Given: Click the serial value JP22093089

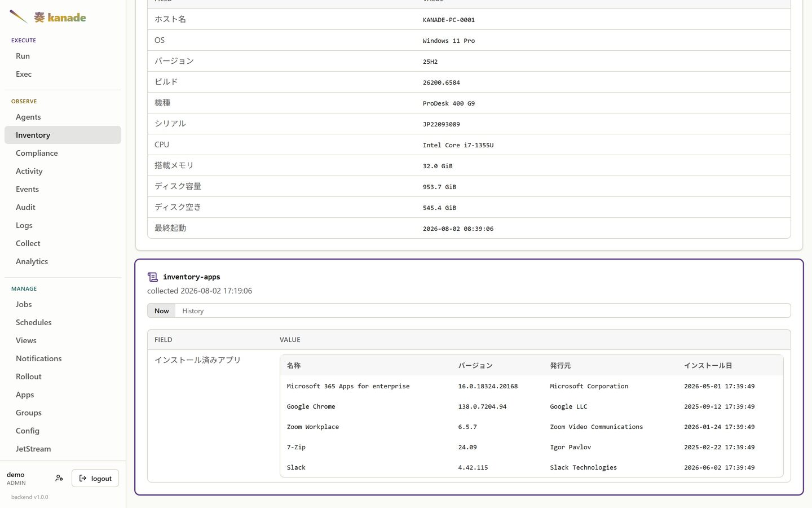Looking at the screenshot, I should pos(442,124).
